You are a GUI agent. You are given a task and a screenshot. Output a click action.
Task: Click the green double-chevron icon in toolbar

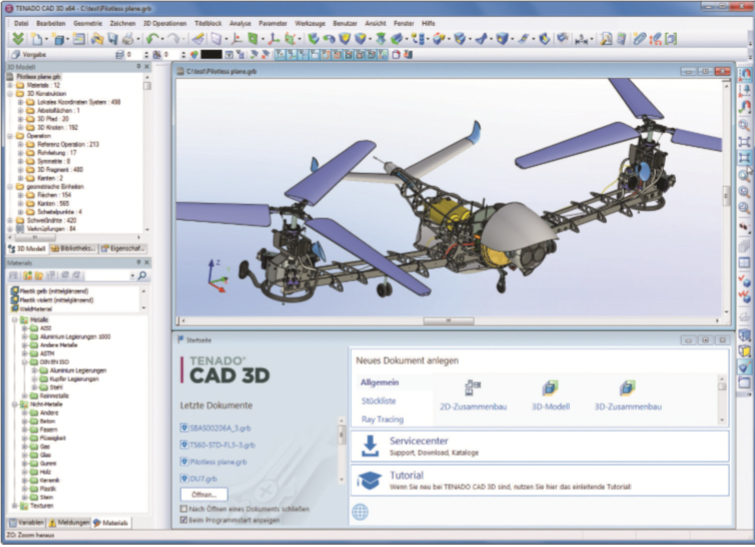pos(18,39)
